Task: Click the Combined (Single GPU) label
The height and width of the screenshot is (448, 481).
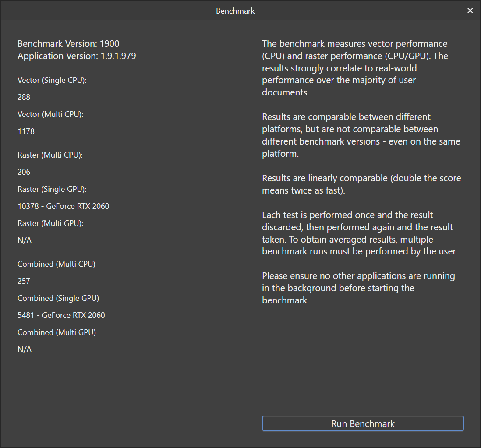Action: tap(58, 298)
